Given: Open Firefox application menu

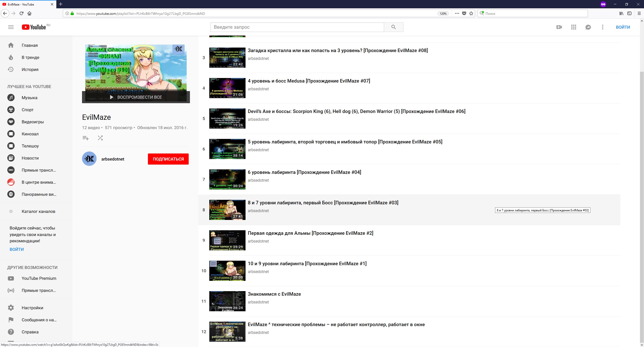Looking at the screenshot, I should [639, 14].
